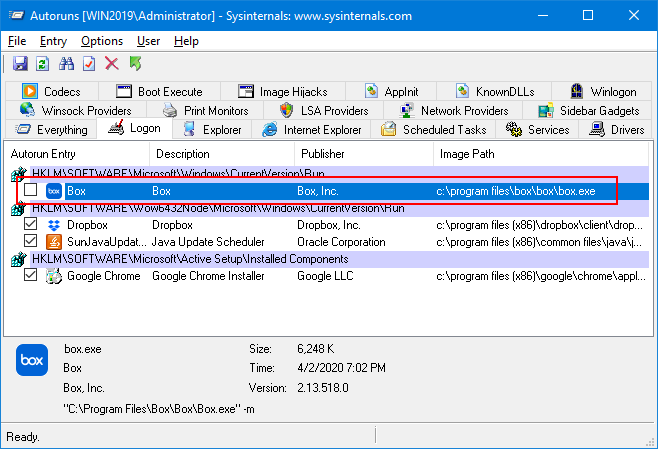Viewport: 658px width, 449px height.
Task: Sort by the Image Path column header
Action: click(541, 154)
